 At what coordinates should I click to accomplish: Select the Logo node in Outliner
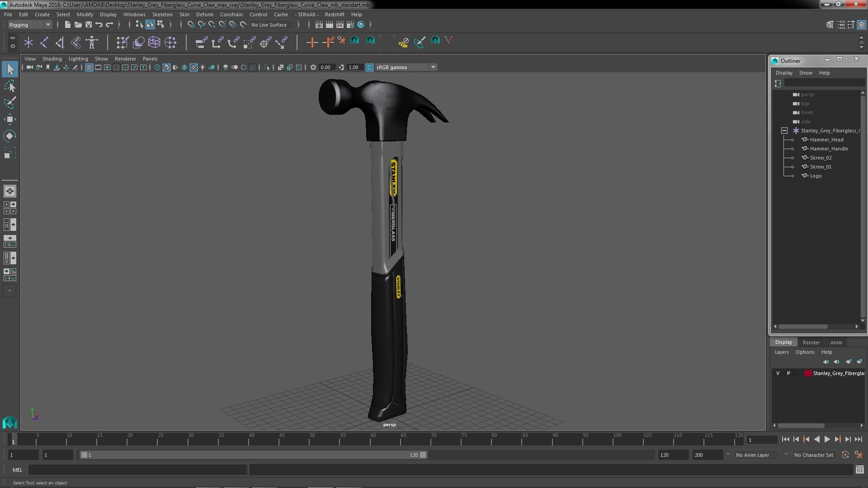point(816,176)
